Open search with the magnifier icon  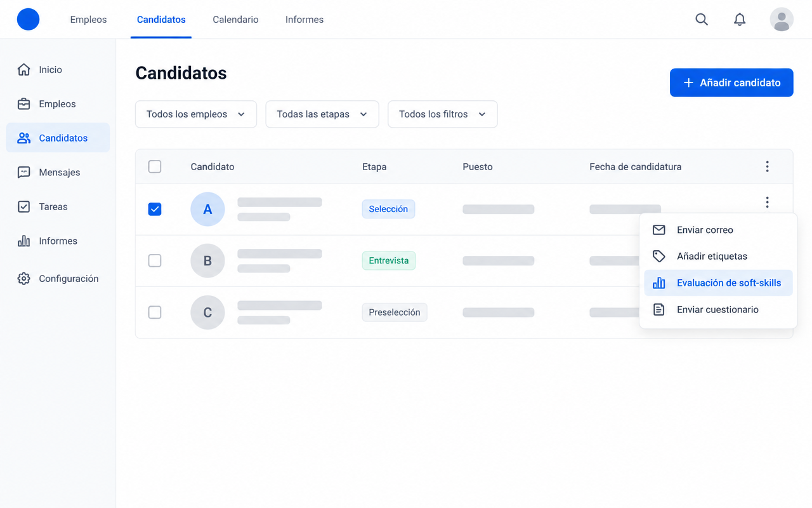(702, 20)
